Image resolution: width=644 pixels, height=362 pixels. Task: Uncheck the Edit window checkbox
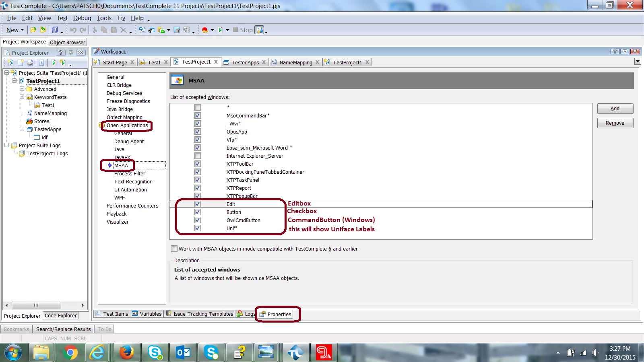click(198, 204)
